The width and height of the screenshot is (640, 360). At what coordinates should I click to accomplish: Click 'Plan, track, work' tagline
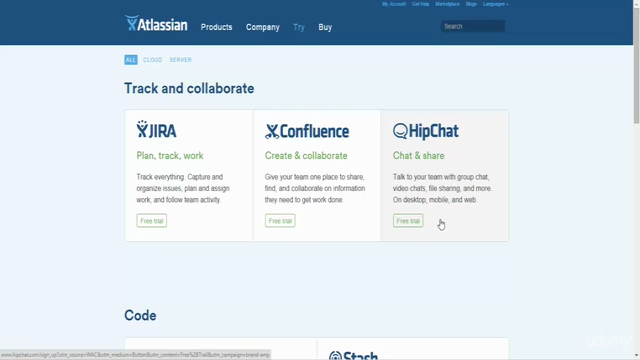(x=170, y=156)
